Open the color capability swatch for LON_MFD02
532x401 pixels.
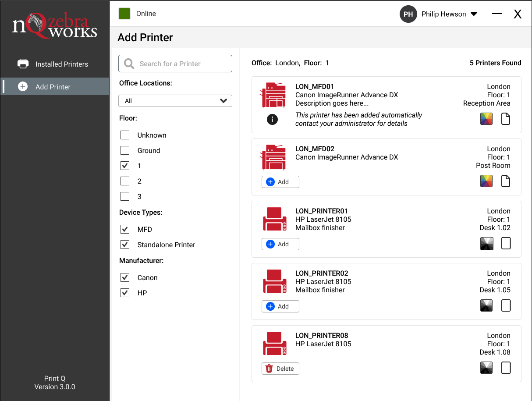pyautogui.click(x=486, y=181)
